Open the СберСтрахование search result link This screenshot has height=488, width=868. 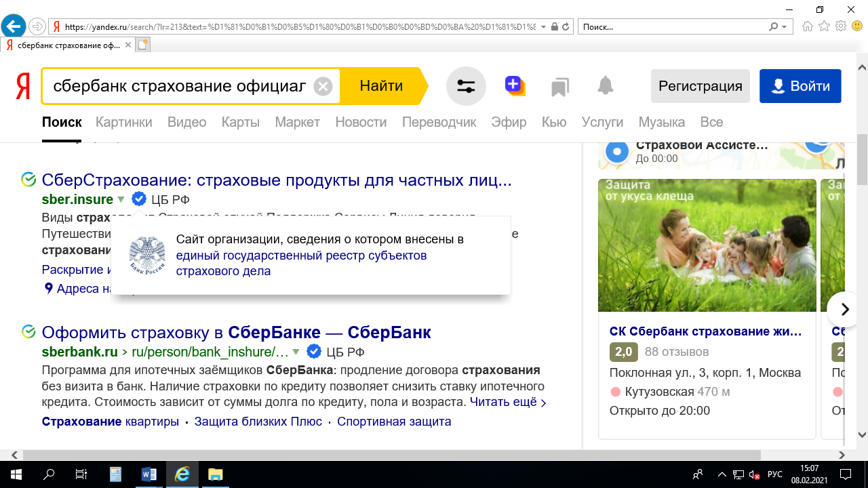pyautogui.click(x=276, y=180)
